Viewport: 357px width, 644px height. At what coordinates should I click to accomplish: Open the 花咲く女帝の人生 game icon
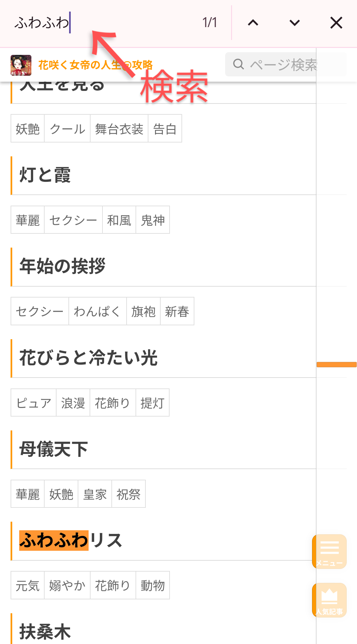click(21, 65)
